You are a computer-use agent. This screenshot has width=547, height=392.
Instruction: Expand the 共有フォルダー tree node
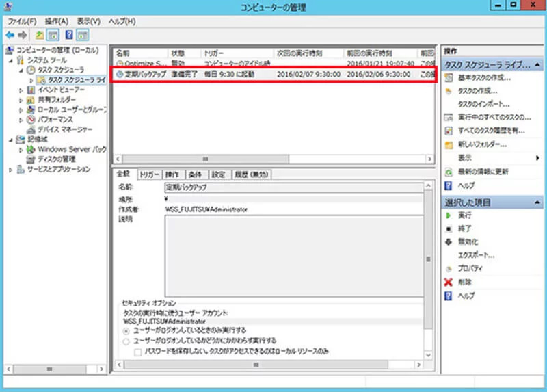pyautogui.click(x=21, y=100)
